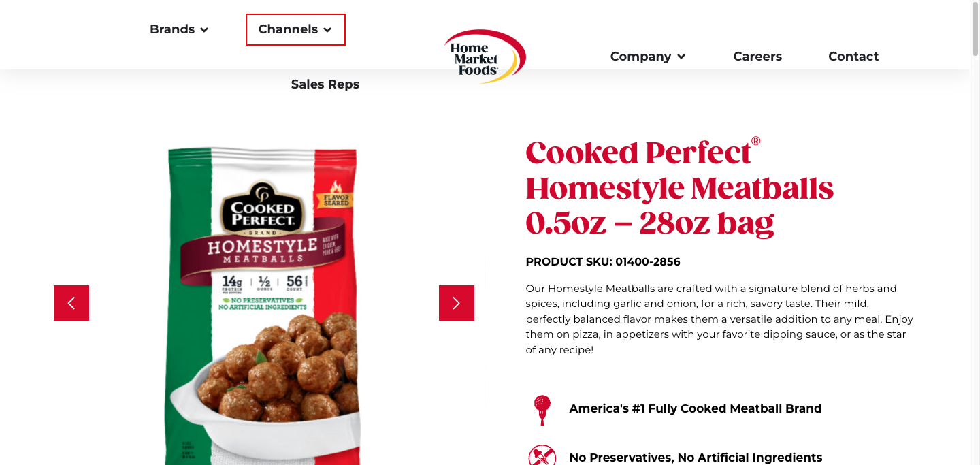Go to previous product image arrow
The height and width of the screenshot is (465, 980).
point(71,303)
